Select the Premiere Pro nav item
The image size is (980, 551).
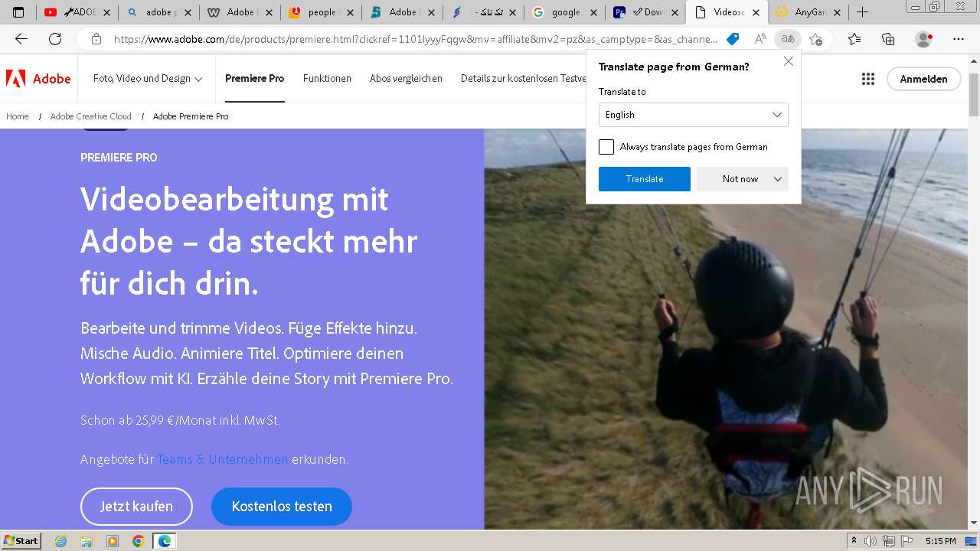(x=254, y=79)
